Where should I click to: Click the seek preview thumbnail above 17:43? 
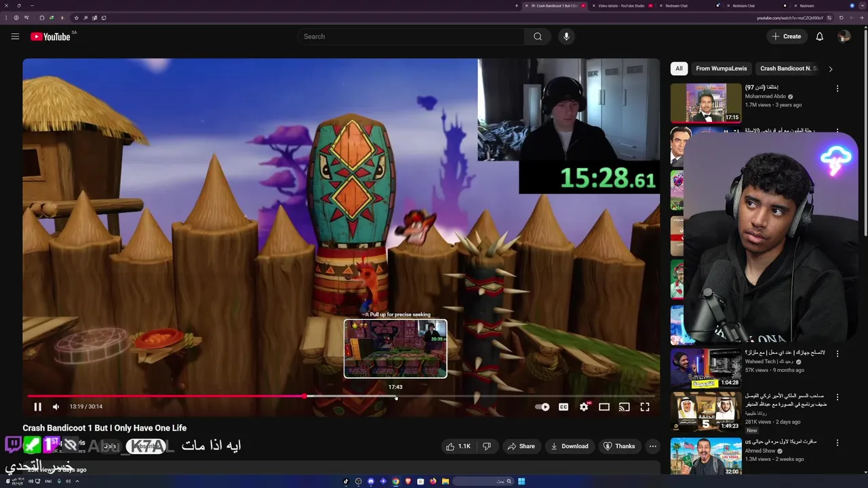pos(395,348)
